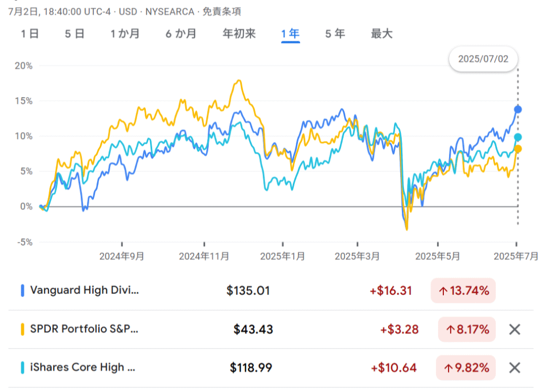Select the 最大 range tab

click(x=382, y=33)
